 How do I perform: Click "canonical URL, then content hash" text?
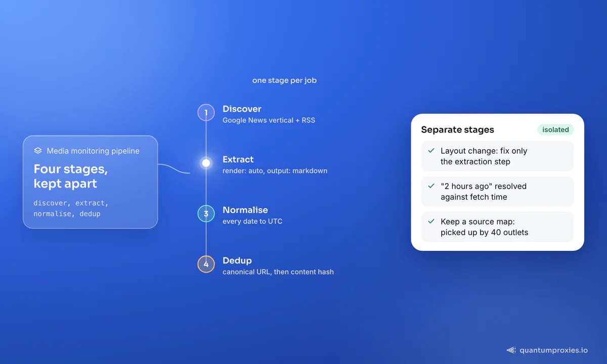(278, 272)
